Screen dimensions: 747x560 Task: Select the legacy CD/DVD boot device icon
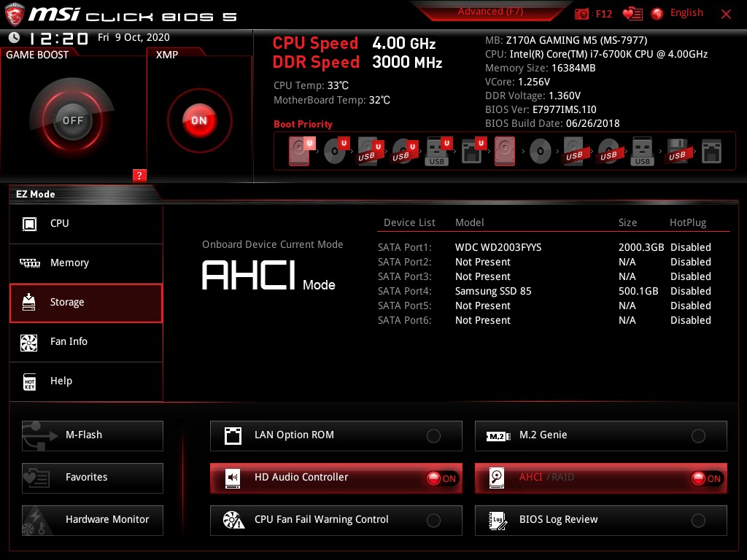[x=541, y=152]
